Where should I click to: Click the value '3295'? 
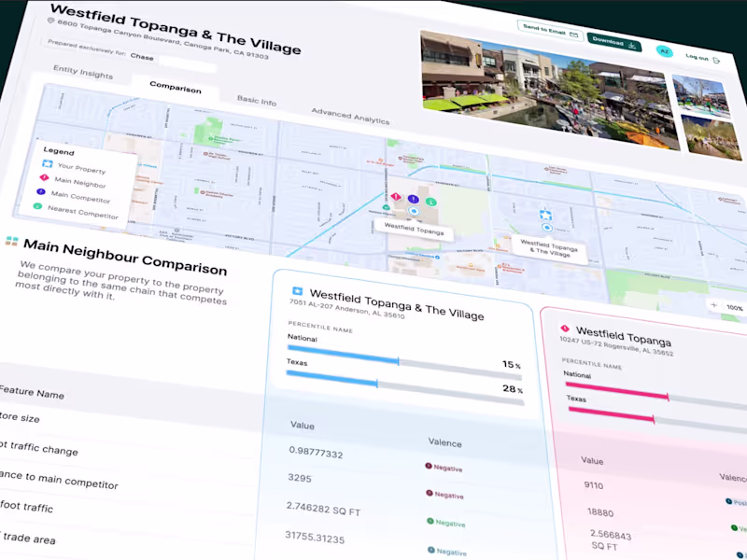coord(300,478)
